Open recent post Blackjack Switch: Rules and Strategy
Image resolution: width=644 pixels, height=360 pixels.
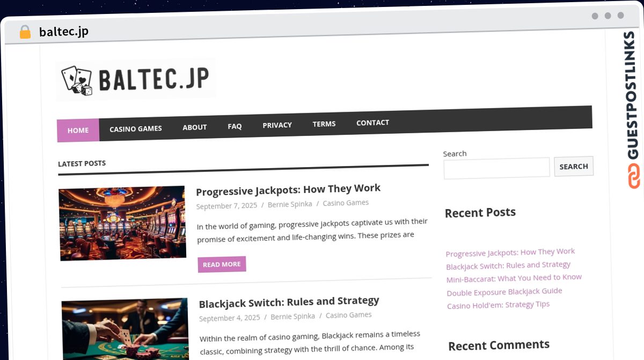coord(508,265)
